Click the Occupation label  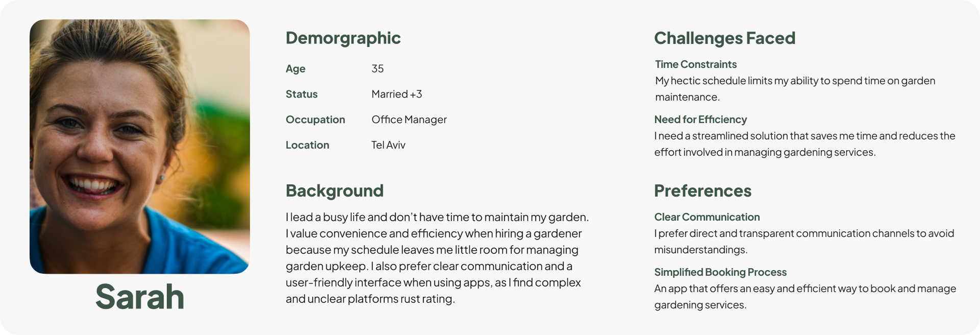coord(315,119)
